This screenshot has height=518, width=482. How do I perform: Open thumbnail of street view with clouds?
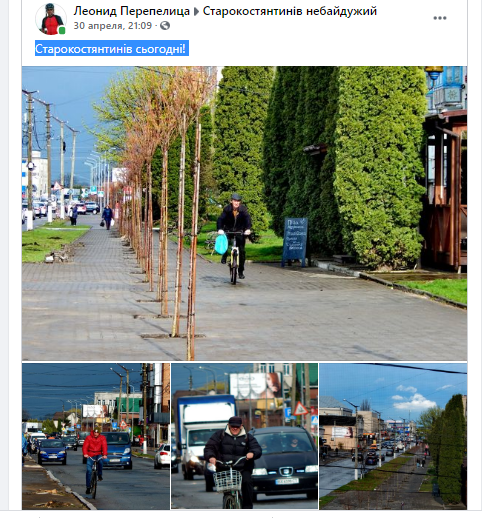393,436
